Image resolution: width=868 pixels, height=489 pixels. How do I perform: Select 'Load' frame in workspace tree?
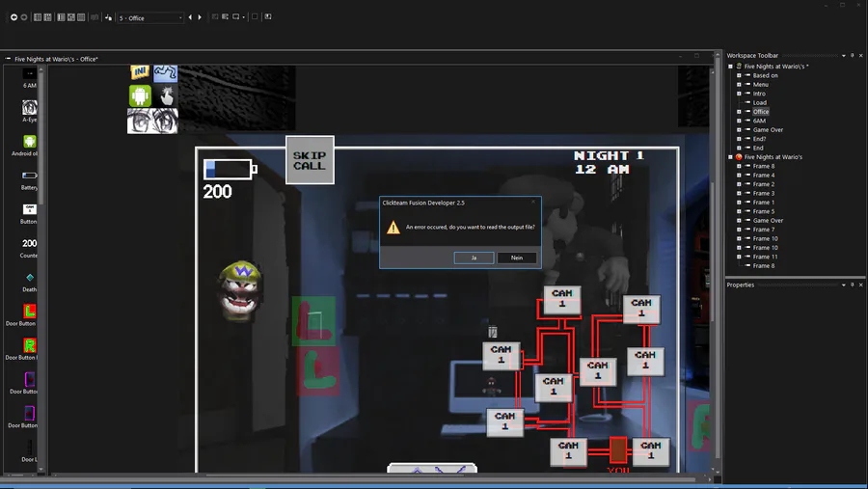click(760, 102)
